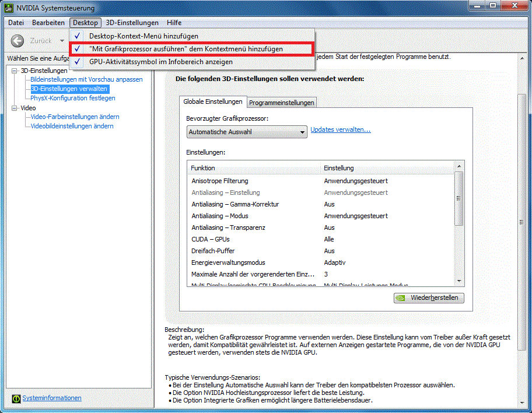Toggle Desktop-Kontext-Menü hinzufügen option
Image resolution: width=532 pixels, height=413 pixels.
(x=192, y=36)
